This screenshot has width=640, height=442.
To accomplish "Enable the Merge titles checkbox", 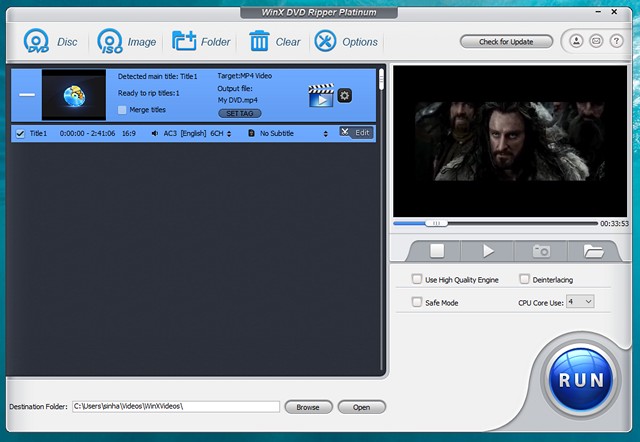I will coord(122,110).
